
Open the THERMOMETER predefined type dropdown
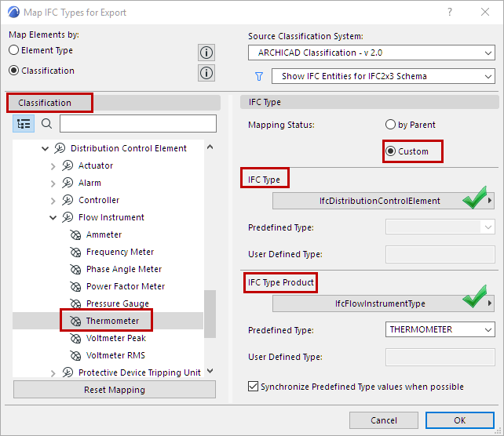click(x=440, y=330)
